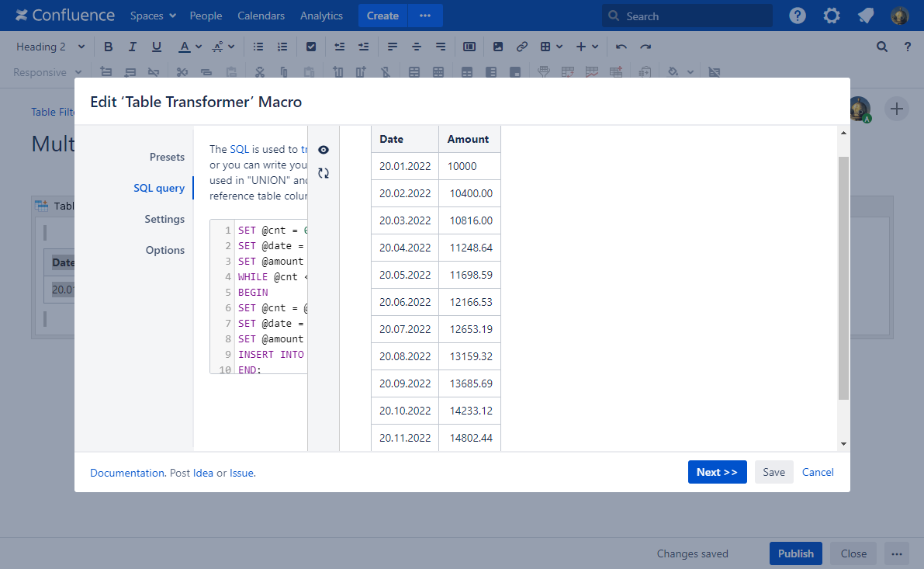Click the Amount column header
The image size is (924, 569).
click(469, 139)
